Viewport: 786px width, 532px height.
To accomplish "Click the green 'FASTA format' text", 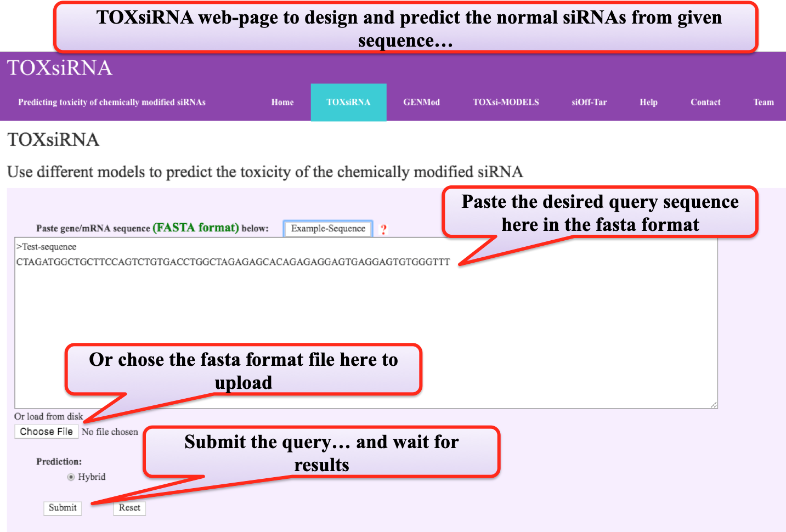I will 195,228.
